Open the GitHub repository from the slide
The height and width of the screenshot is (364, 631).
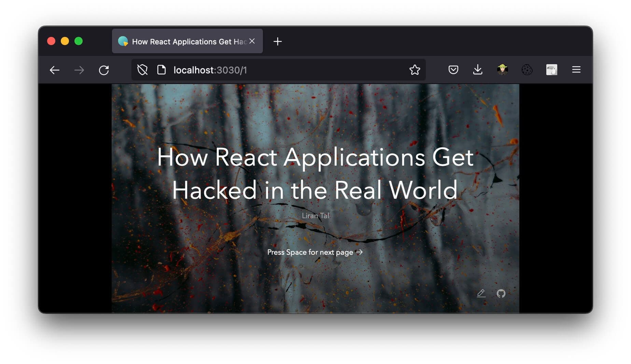(x=501, y=294)
